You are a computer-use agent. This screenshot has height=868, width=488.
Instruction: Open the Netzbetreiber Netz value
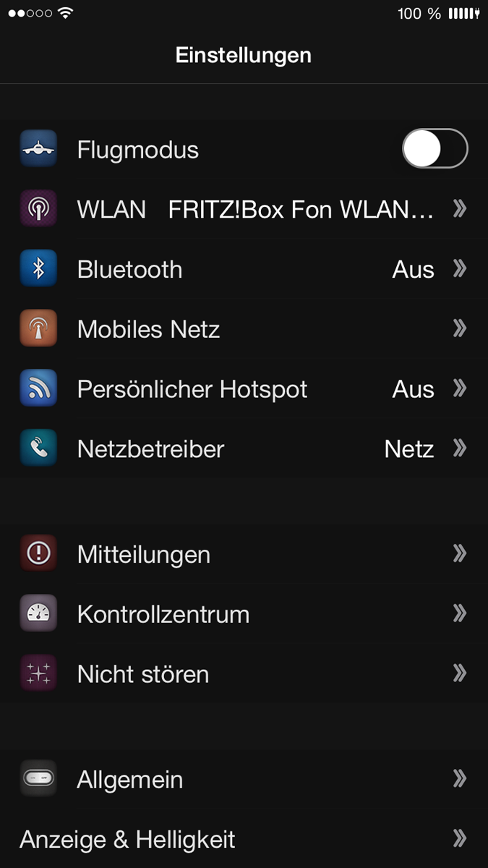coord(409,449)
